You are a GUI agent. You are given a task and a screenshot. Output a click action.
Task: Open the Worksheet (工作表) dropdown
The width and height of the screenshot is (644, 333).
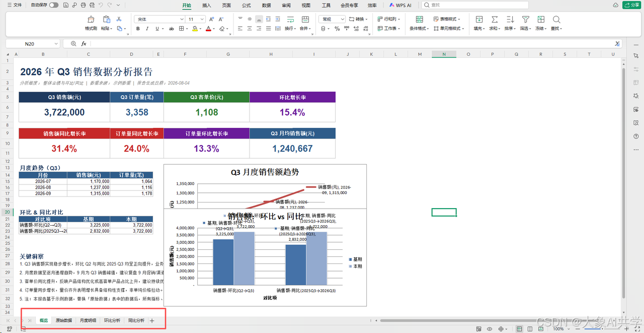tap(388, 29)
